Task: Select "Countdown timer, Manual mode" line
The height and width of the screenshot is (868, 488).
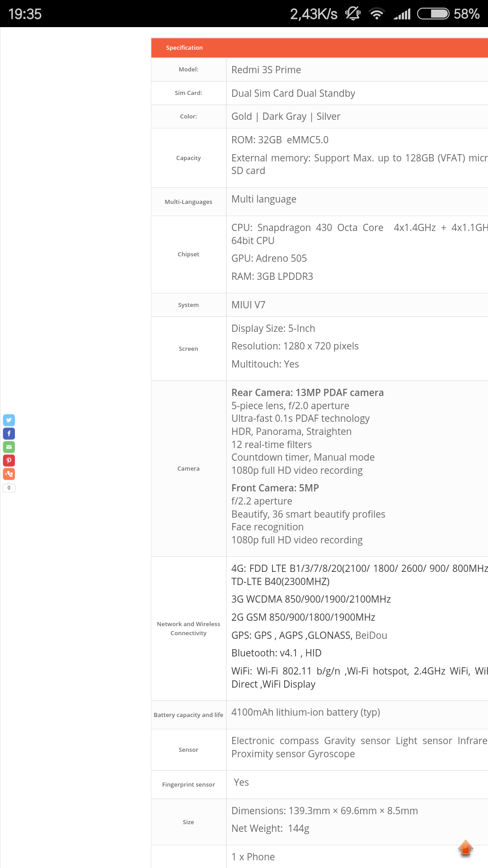Action: (x=303, y=457)
